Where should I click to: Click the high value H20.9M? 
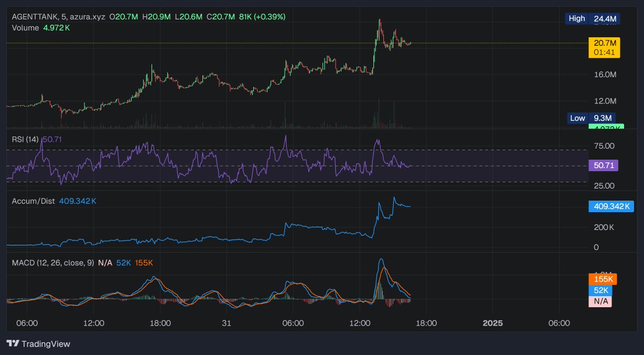(x=156, y=17)
